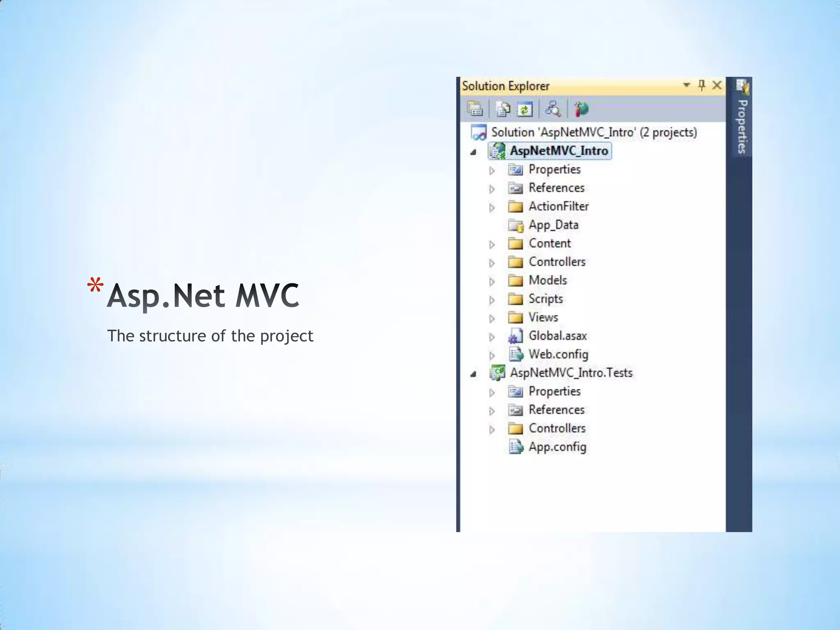Expand Properties under the AspNetMVC_Intro project
This screenshot has height=630, width=840.
(x=492, y=171)
